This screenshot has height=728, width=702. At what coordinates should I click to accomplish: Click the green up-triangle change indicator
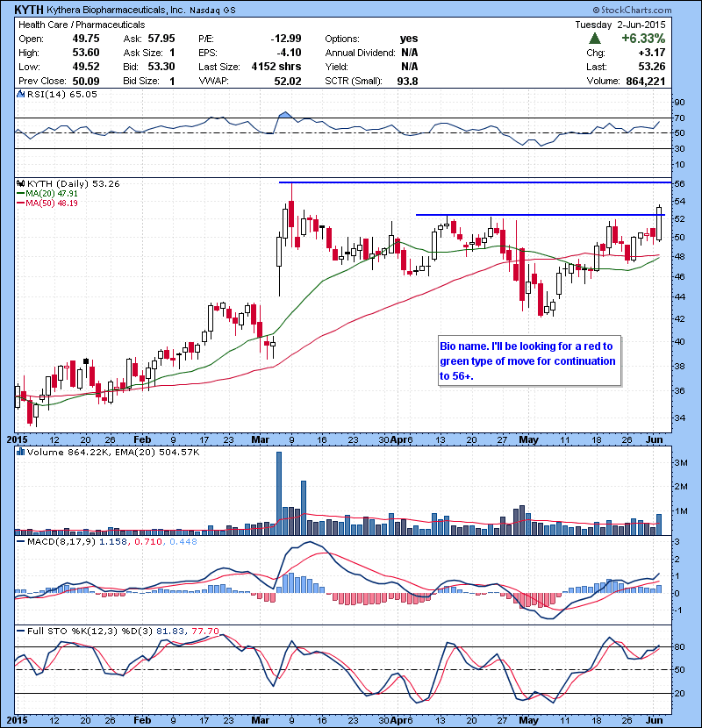(x=595, y=39)
